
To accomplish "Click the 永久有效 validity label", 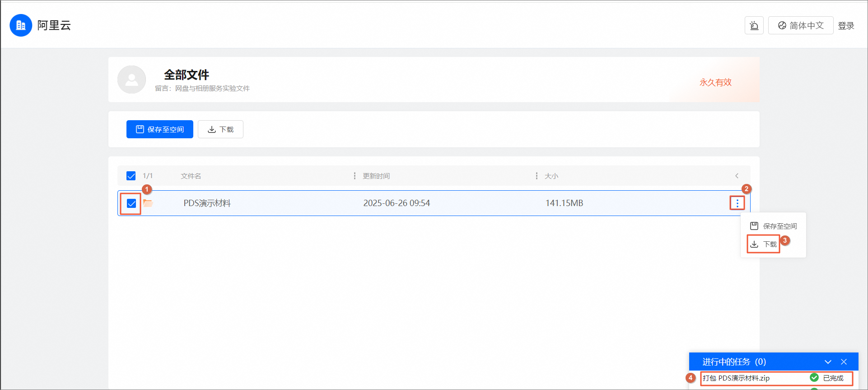I will (x=715, y=82).
